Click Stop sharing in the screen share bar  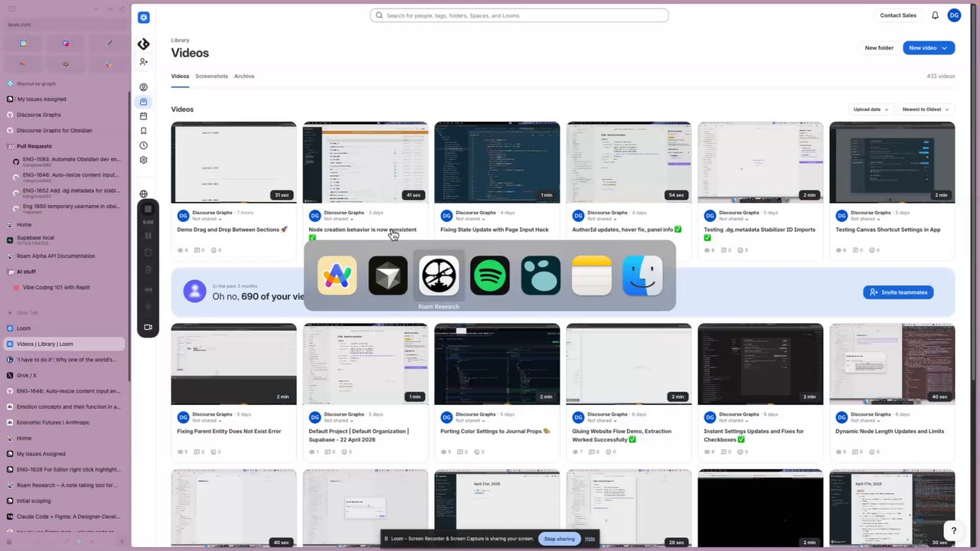[559, 539]
